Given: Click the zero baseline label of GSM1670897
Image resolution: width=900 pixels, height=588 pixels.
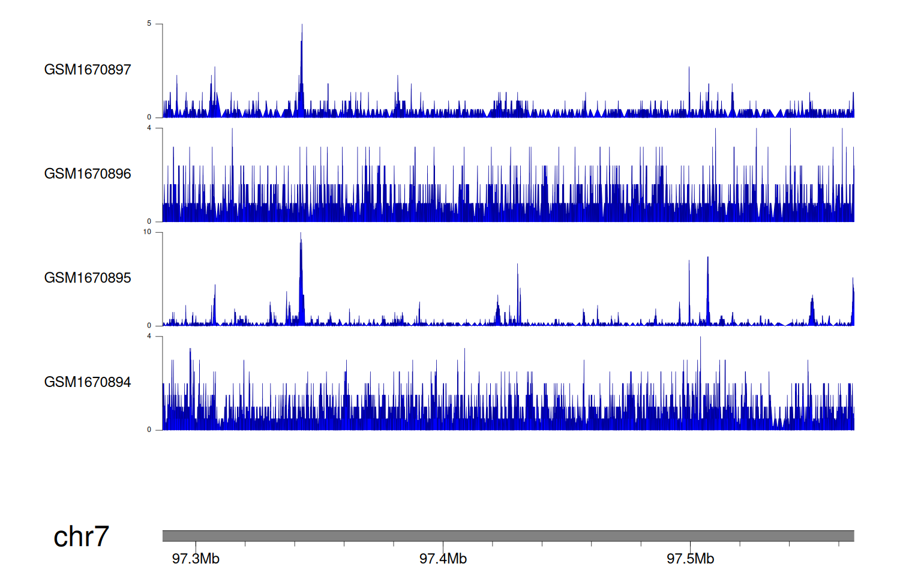Looking at the screenshot, I should tap(149, 117).
